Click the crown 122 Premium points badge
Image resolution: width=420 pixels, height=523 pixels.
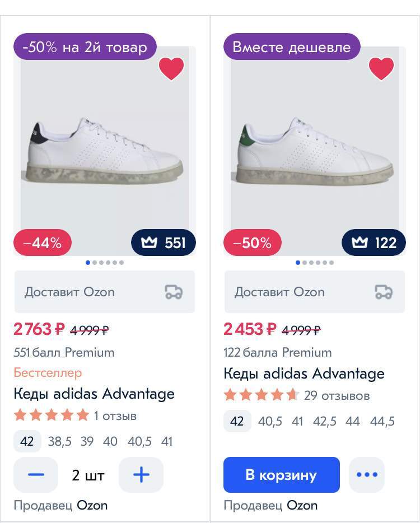click(374, 242)
